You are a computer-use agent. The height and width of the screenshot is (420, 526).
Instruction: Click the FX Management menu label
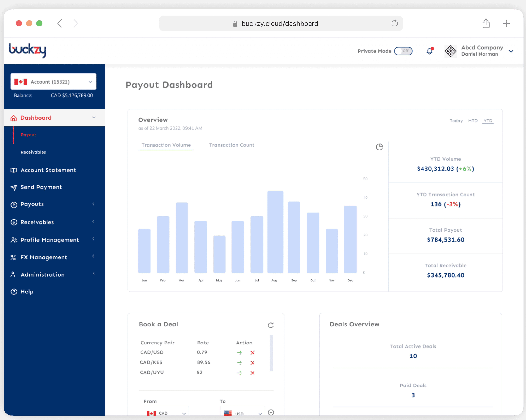coord(44,257)
